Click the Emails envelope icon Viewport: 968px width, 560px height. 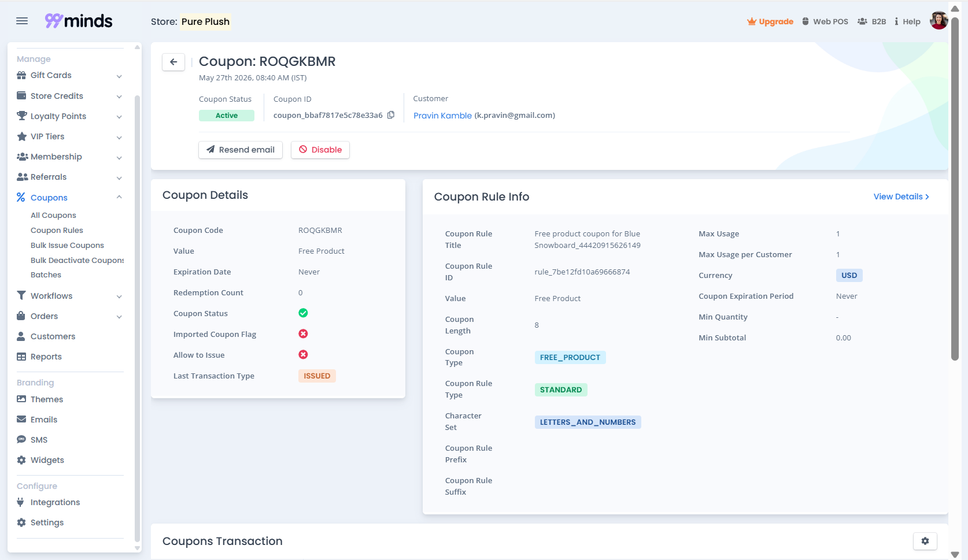pos(21,419)
